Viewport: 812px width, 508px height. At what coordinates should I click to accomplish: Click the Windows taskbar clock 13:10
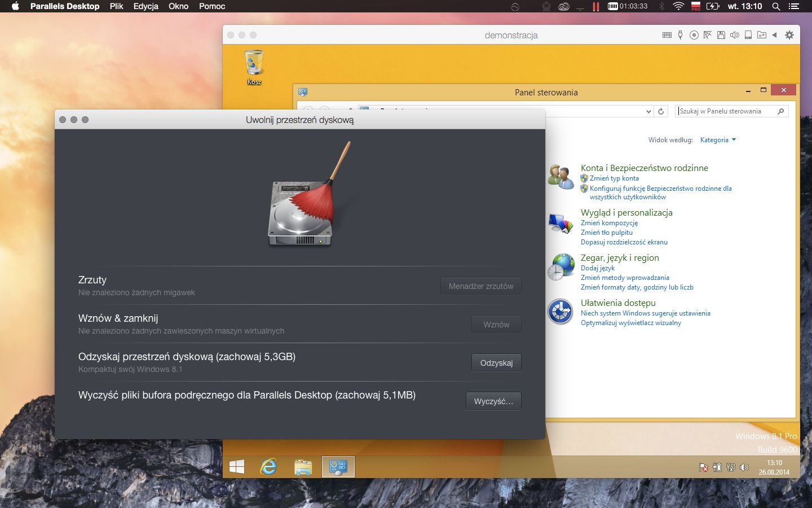tap(774, 467)
